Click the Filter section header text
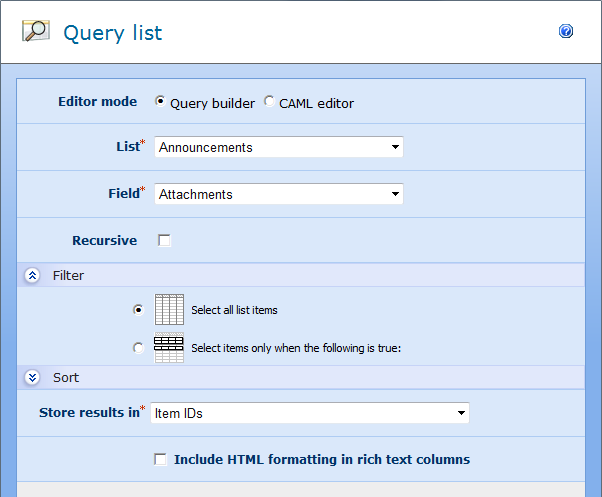Viewport: 602px width, 497px height. (68, 275)
